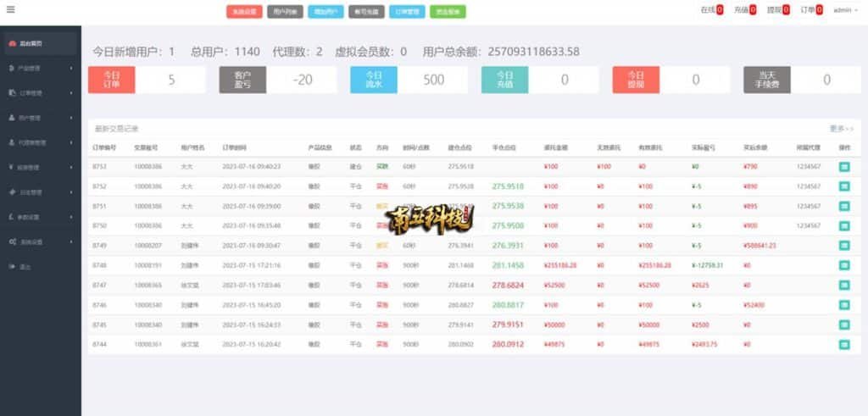This screenshot has width=868, height=416.
Task: Click 退出 logout in the sidebar
Action: (x=25, y=267)
